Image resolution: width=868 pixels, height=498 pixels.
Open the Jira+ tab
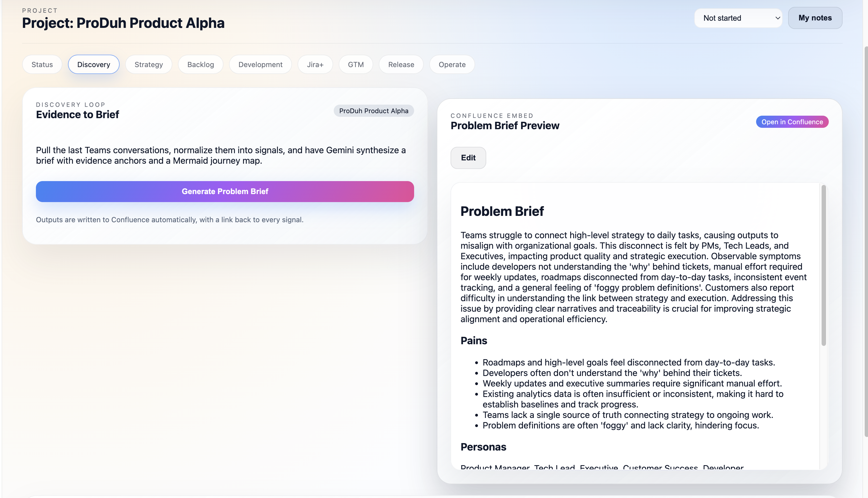tap(315, 64)
